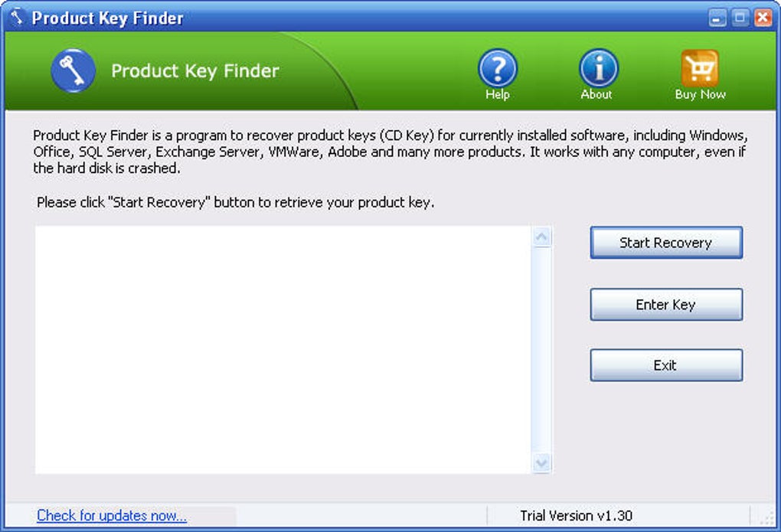Click the blue key logo in header

click(74, 70)
